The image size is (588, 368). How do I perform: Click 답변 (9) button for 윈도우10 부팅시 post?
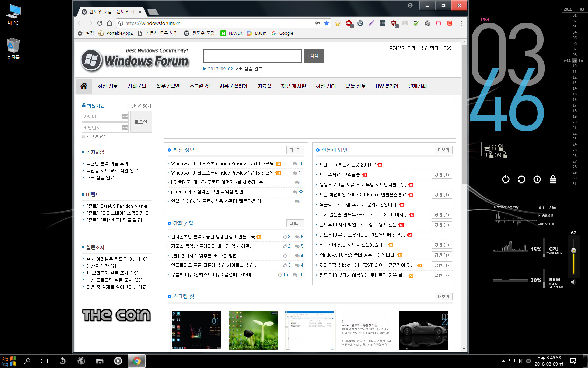(442, 275)
